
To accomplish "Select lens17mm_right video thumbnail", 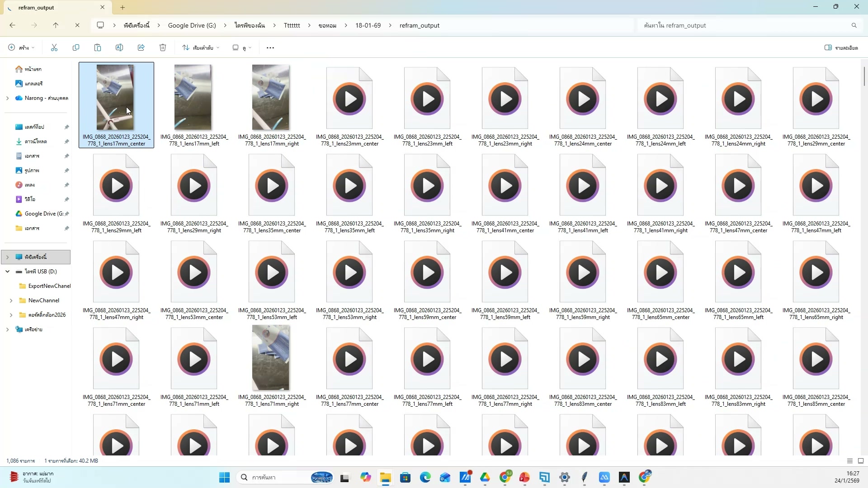I will pos(271,97).
